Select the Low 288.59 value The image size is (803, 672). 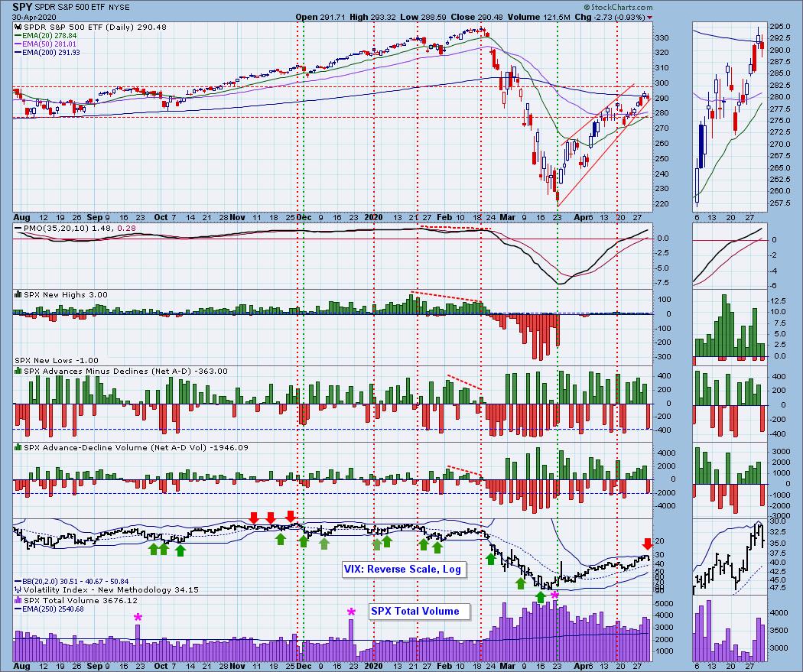424,17
